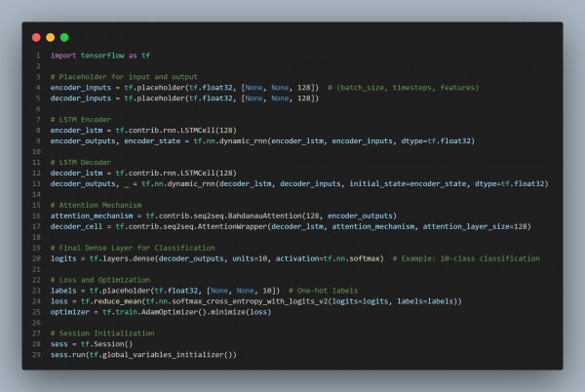This screenshot has height=392, width=585.
Task: Click the '# LSTM Decoder' comment
Action: point(81,163)
